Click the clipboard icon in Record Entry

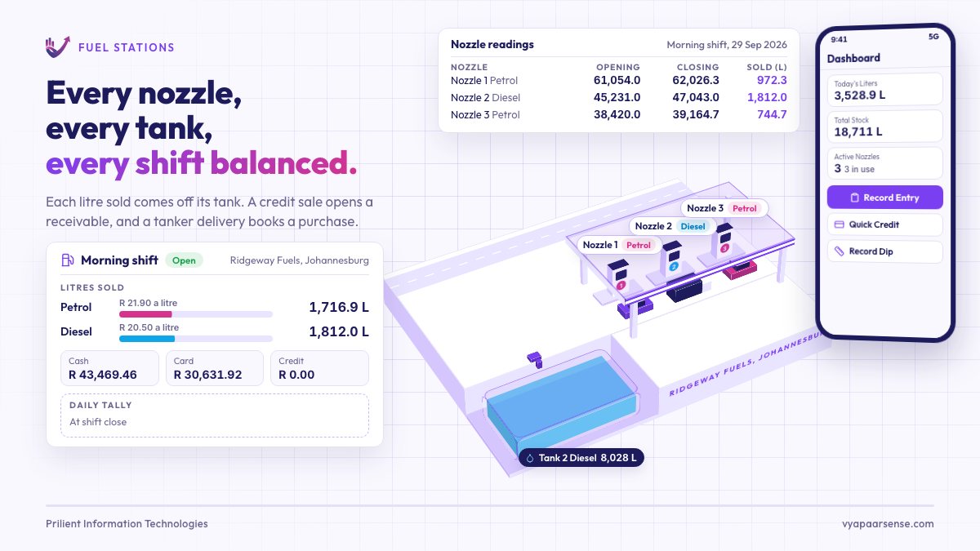[854, 198]
